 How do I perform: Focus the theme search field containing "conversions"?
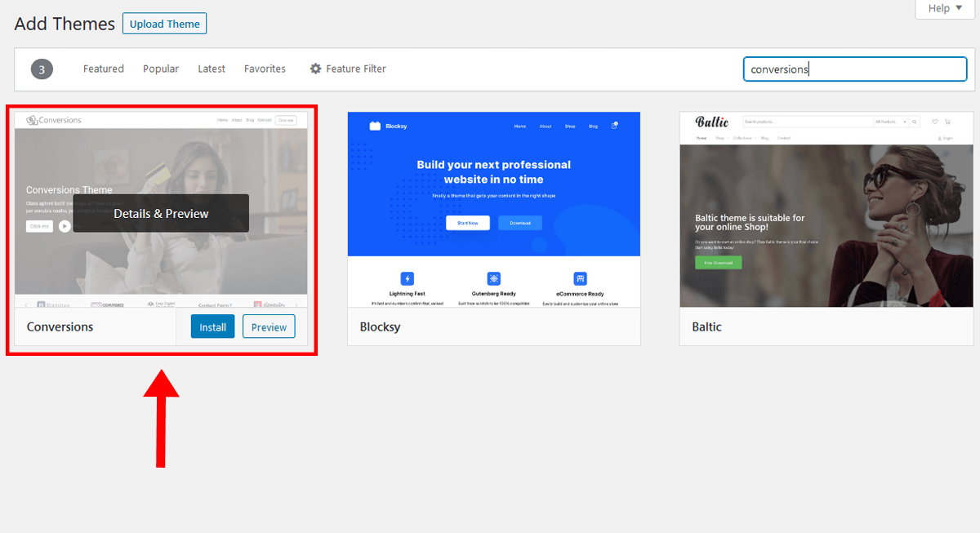[x=855, y=69]
